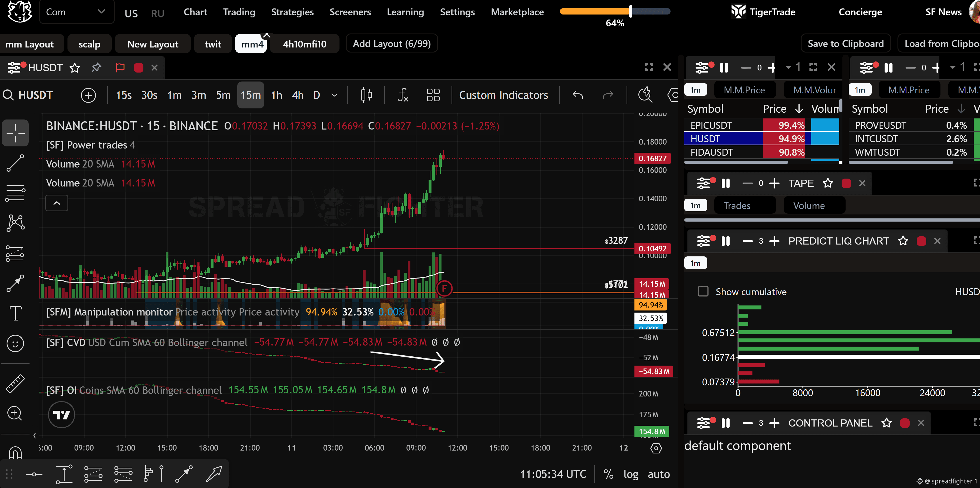Image resolution: width=980 pixels, height=488 pixels.
Task: Undo the last chart action
Action: [578, 95]
